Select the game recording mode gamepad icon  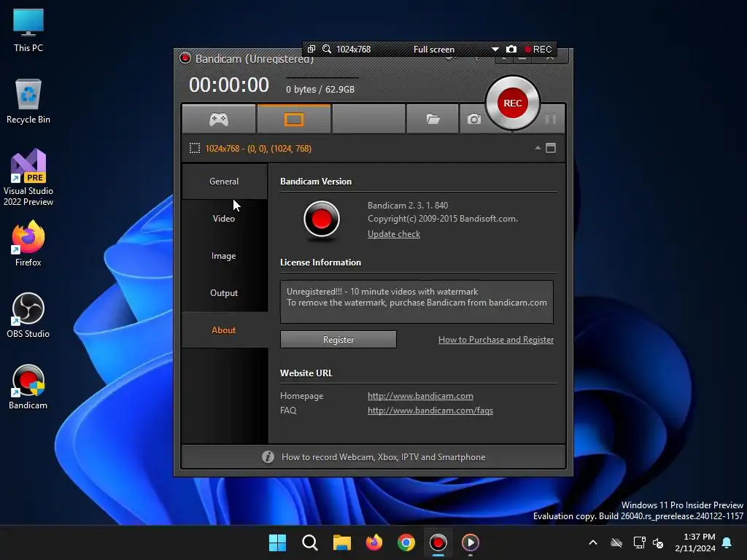click(219, 119)
